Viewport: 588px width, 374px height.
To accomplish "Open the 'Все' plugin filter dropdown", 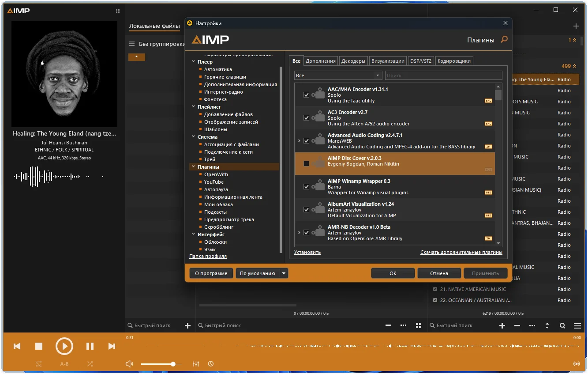I will point(338,76).
